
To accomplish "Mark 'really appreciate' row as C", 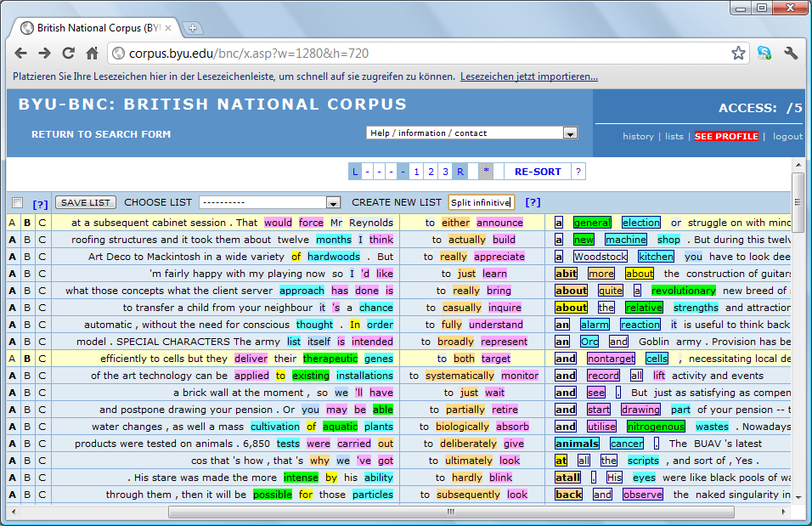I will click(x=42, y=257).
